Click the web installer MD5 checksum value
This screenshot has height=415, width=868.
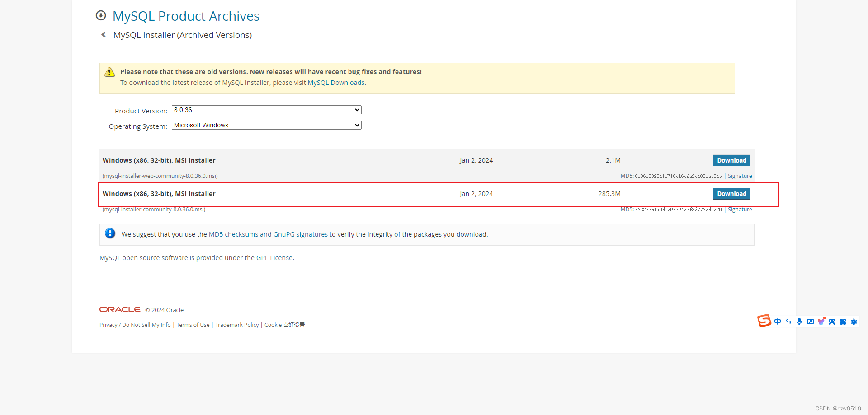point(678,176)
